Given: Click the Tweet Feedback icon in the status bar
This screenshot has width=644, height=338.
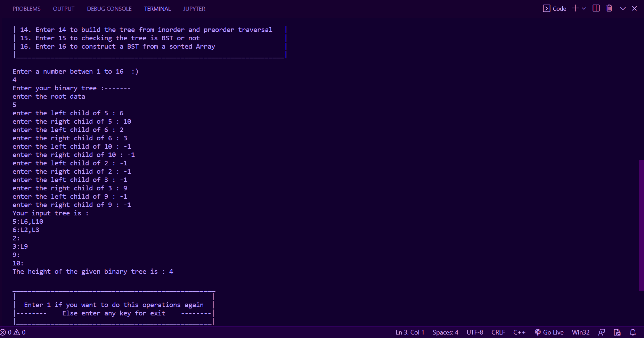Looking at the screenshot, I should (x=602, y=332).
